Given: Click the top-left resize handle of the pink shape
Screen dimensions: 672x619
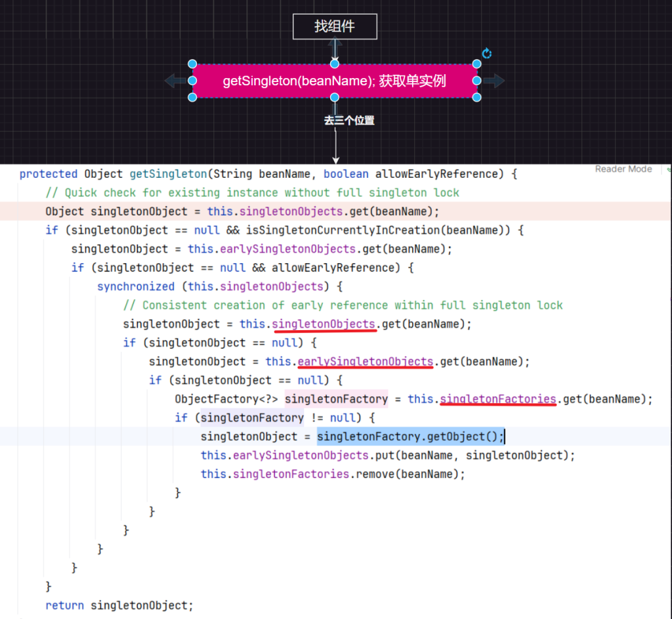Looking at the screenshot, I should point(192,64).
